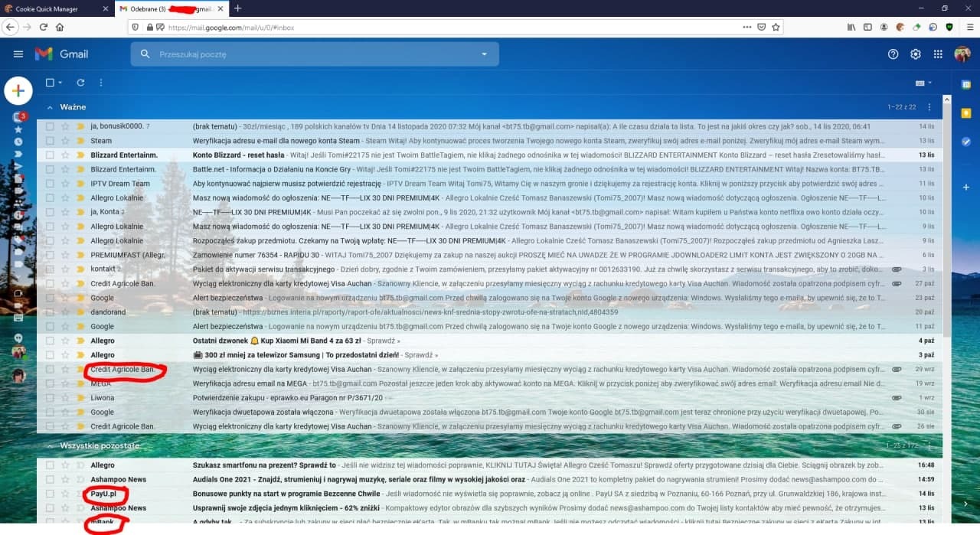The width and height of the screenshot is (980, 535).
Task: Click the search magnifier icon
Action: tap(145, 54)
